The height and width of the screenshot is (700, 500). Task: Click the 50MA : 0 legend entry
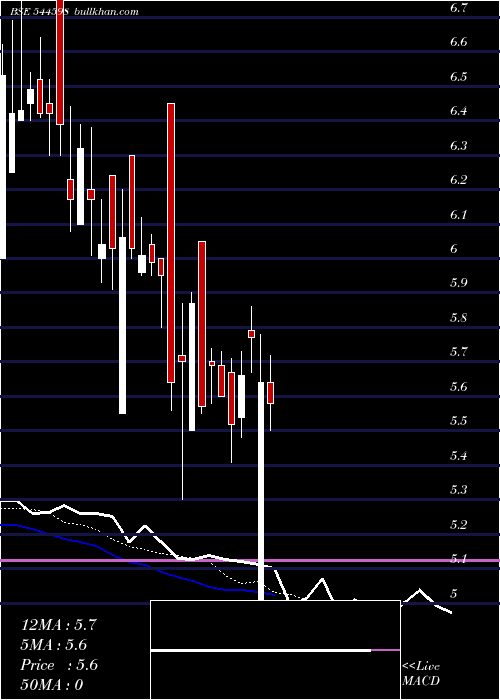(x=52, y=685)
